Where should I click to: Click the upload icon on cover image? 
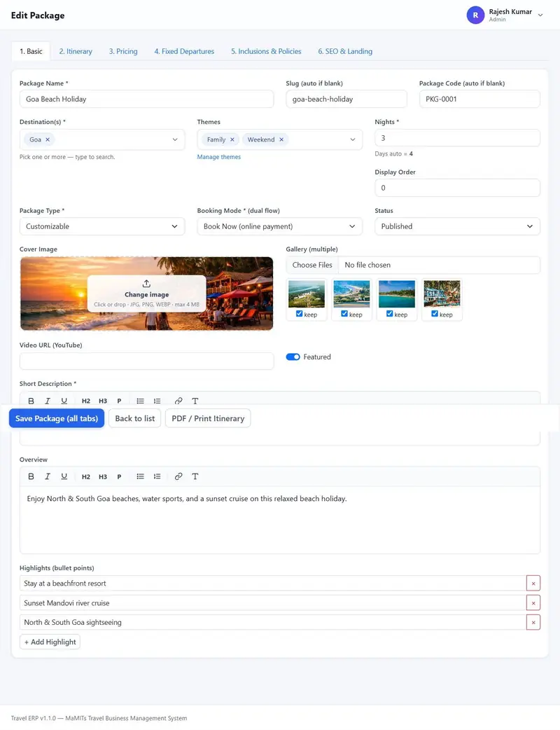click(146, 284)
